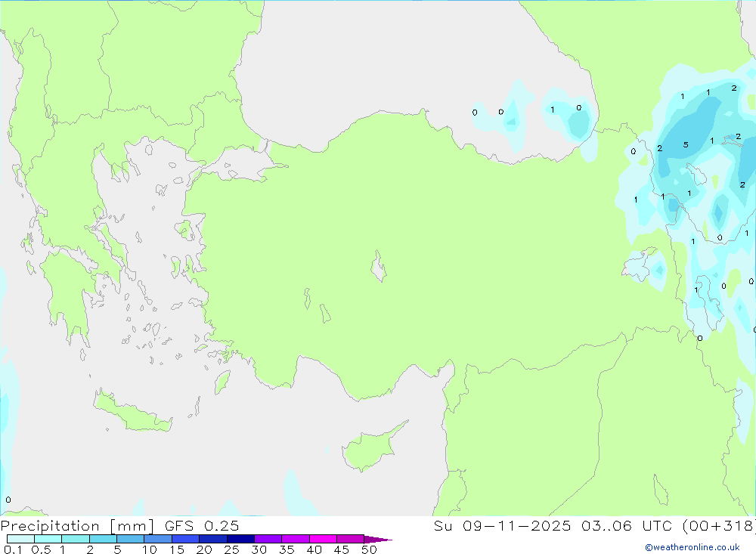756x554 pixels.
Task: Select the 10–15 mm legend color swatch
Action: (x=158, y=539)
